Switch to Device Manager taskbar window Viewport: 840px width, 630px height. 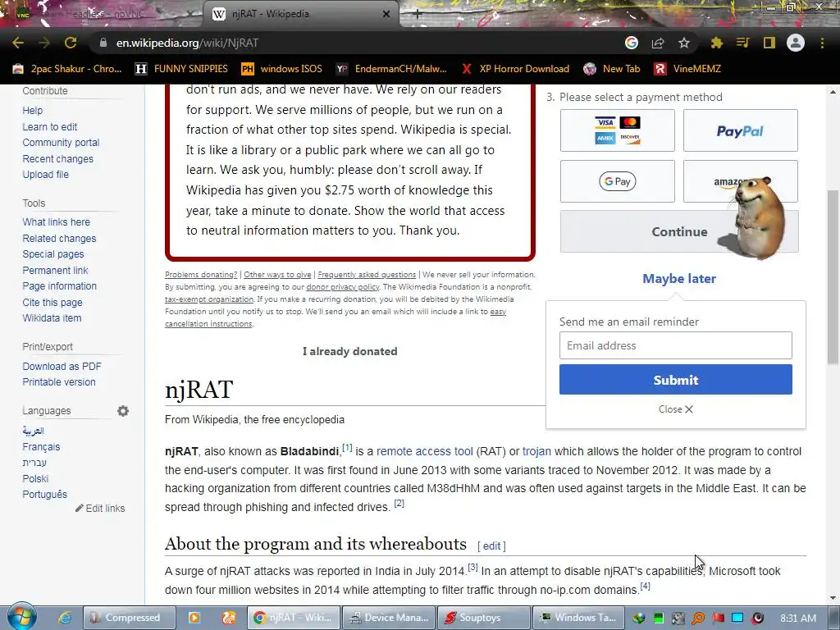click(x=389, y=618)
